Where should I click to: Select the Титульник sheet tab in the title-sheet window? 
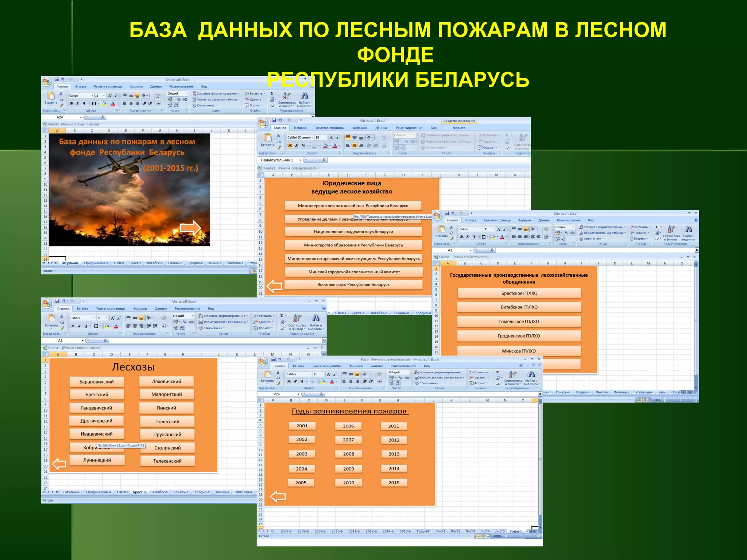(x=70, y=263)
